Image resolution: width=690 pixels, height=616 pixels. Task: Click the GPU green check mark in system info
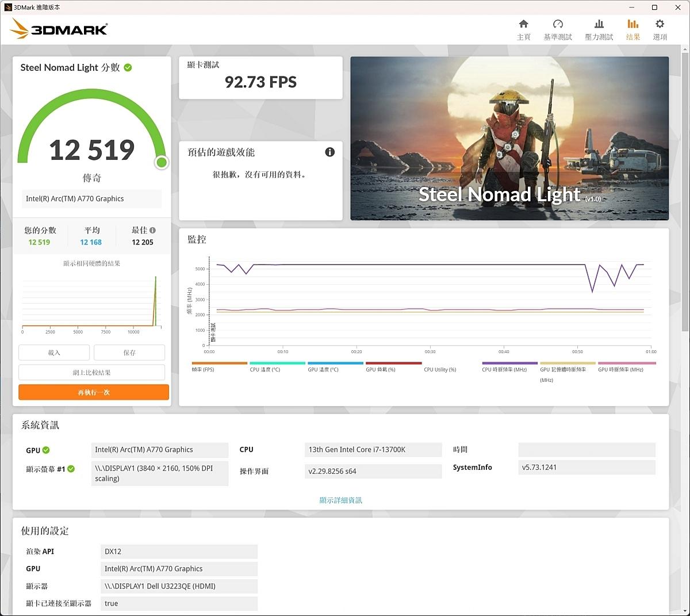coord(46,450)
